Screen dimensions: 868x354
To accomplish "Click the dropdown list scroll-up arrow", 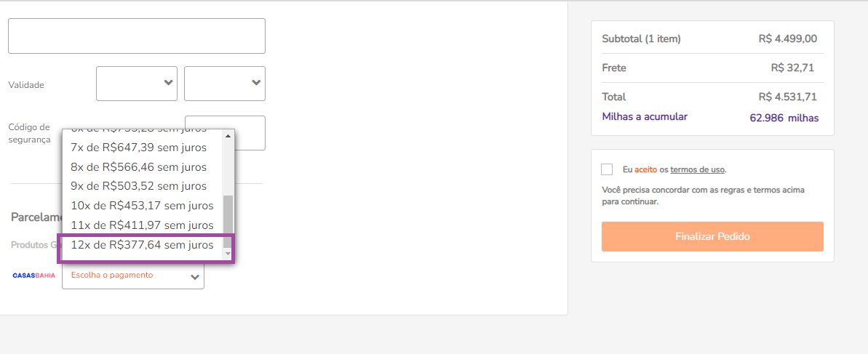I will click(x=228, y=135).
